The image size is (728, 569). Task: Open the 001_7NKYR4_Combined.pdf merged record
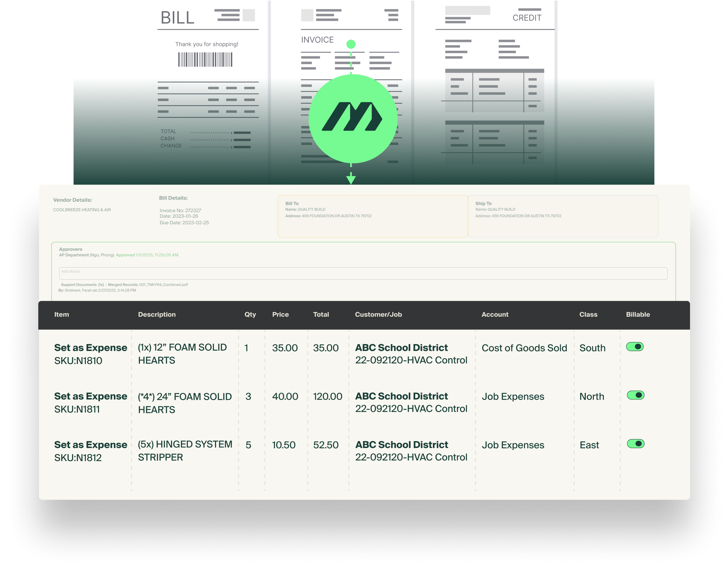click(163, 284)
